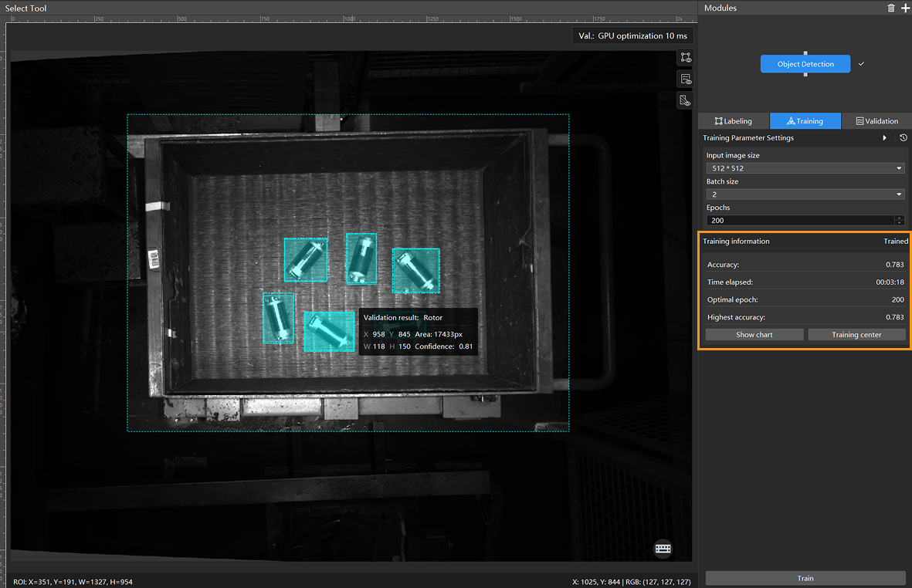Screen dimensions: 912x588
Task: Click the Optimal epoch value 200
Action: (x=897, y=300)
